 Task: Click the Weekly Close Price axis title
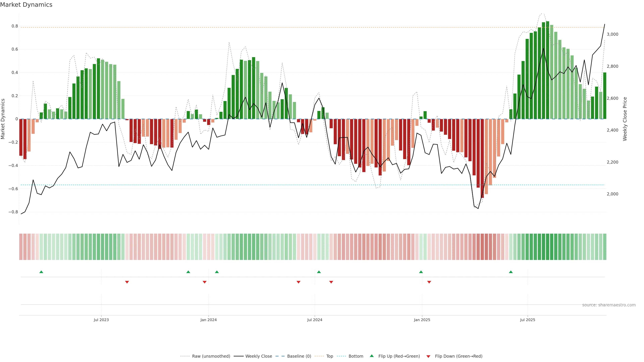coord(625,119)
